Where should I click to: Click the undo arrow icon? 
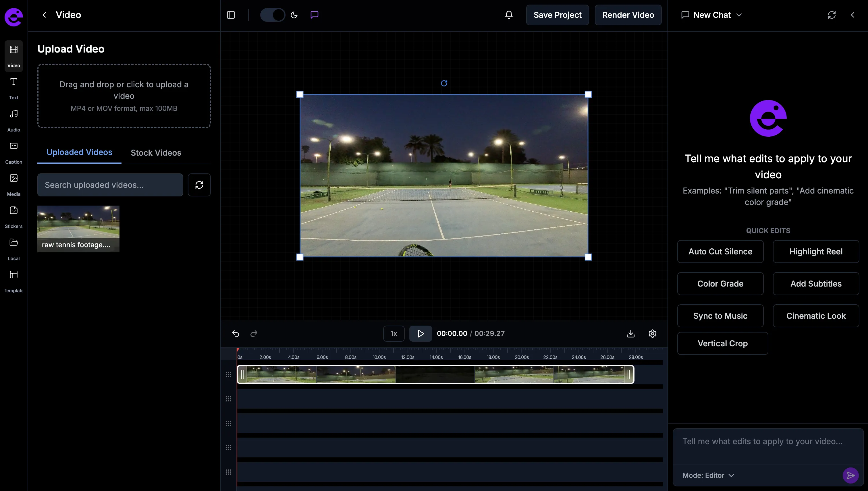(235, 334)
